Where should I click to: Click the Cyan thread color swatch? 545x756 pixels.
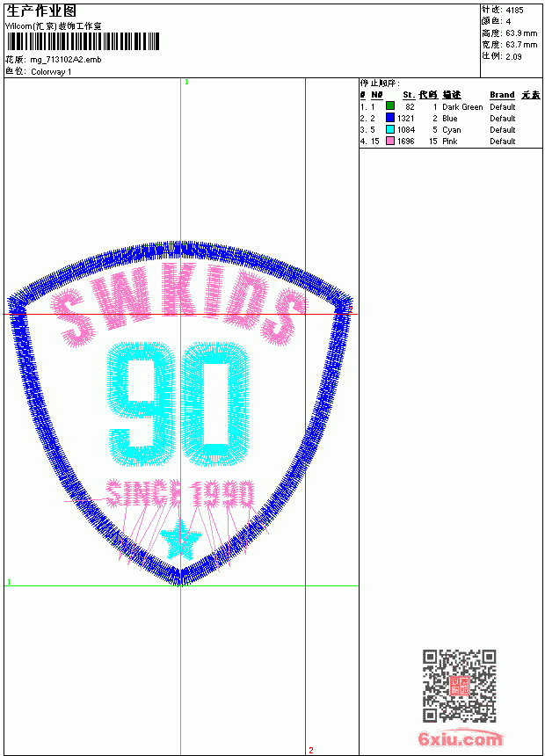[389, 129]
